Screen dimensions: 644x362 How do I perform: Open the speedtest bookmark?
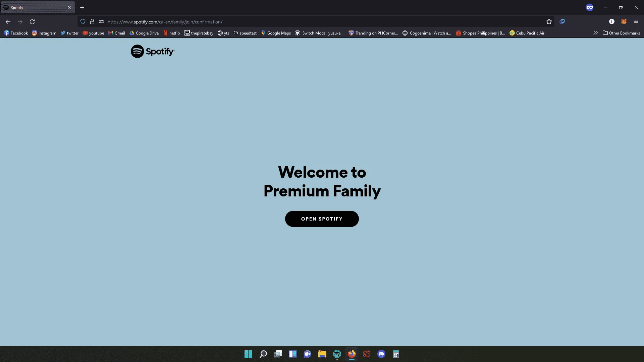tap(245, 33)
